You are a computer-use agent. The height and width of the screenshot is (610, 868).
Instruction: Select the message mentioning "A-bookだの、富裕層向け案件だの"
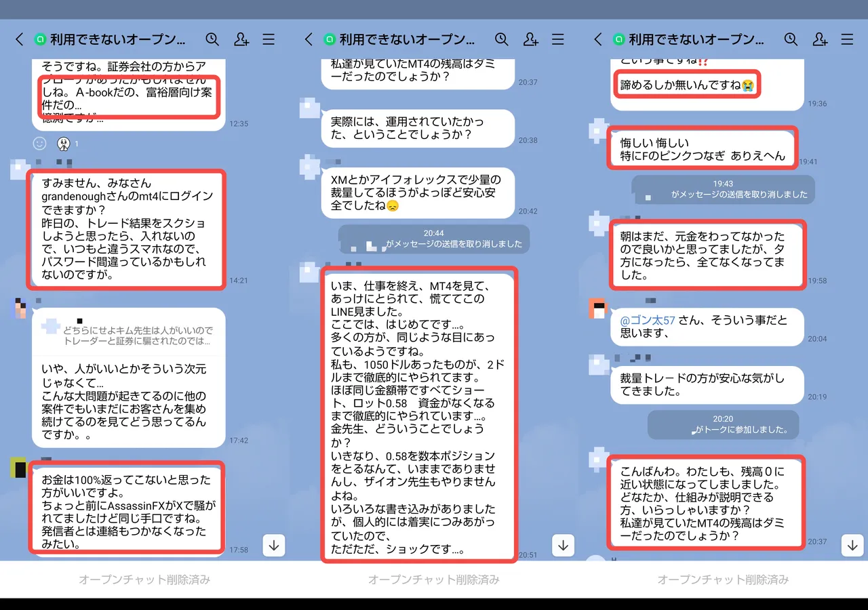[128, 94]
